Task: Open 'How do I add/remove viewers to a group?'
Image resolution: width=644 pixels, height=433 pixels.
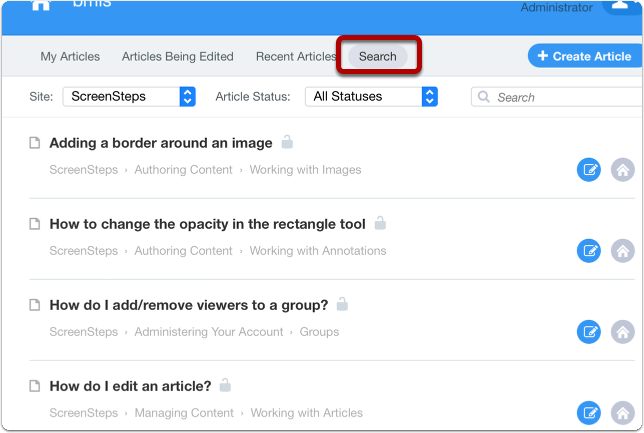Action: point(189,305)
